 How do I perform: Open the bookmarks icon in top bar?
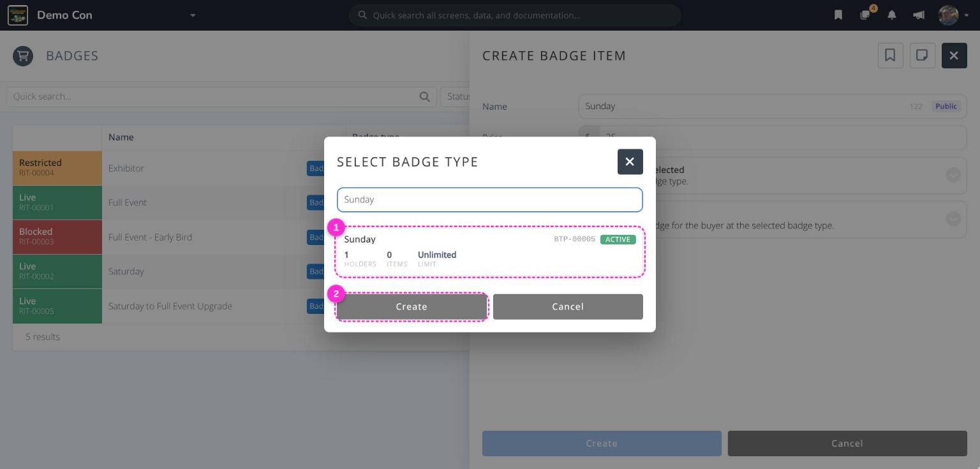coord(838,15)
